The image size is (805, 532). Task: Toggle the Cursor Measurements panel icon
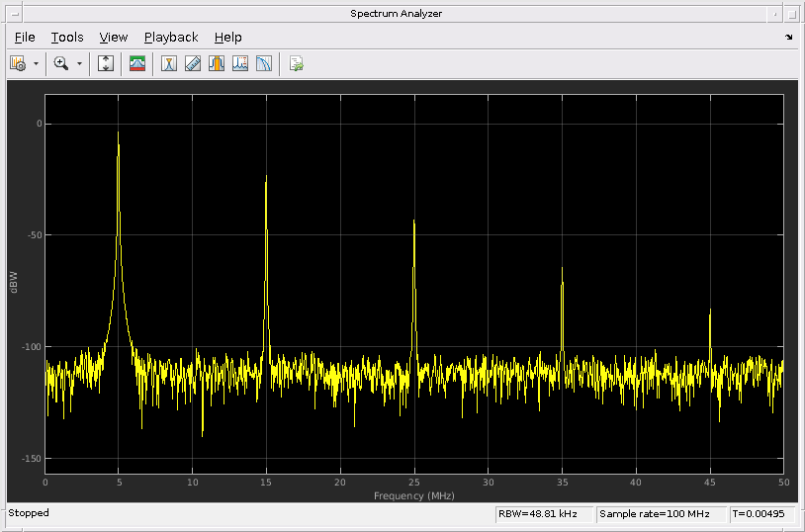[x=169, y=63]
